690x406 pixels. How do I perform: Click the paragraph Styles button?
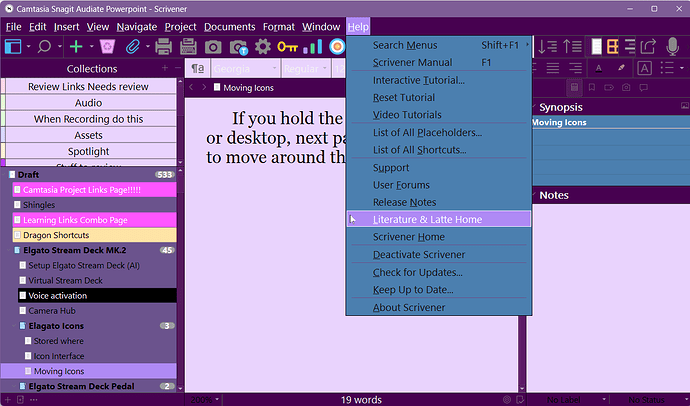pyautogui.click(x=198, y=69)
